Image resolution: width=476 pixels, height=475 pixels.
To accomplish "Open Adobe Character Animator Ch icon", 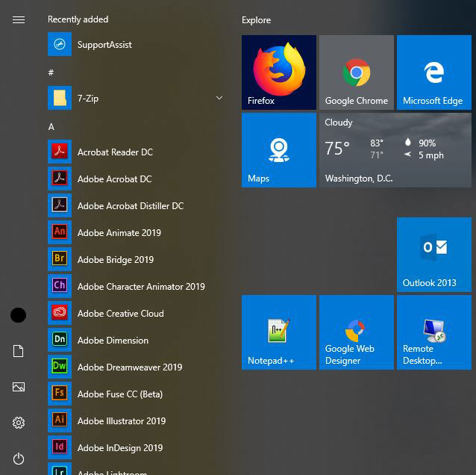I will point(60,286).
